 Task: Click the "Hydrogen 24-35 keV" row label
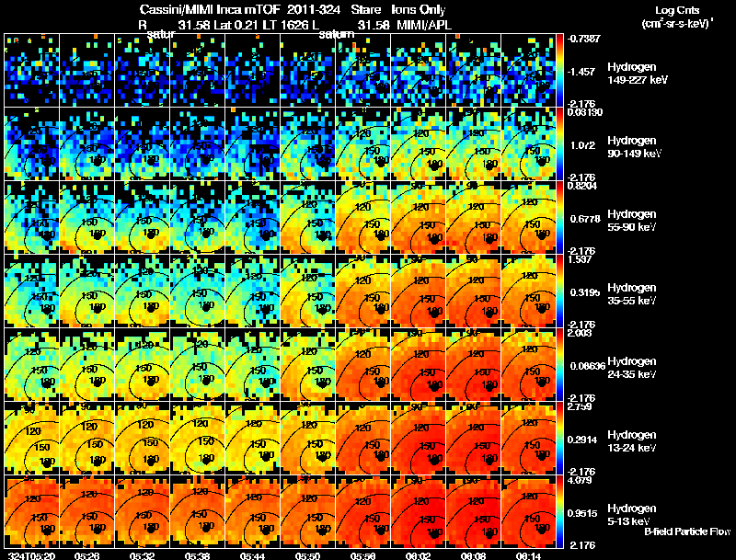pyautogui.click(x=632, y=368)
